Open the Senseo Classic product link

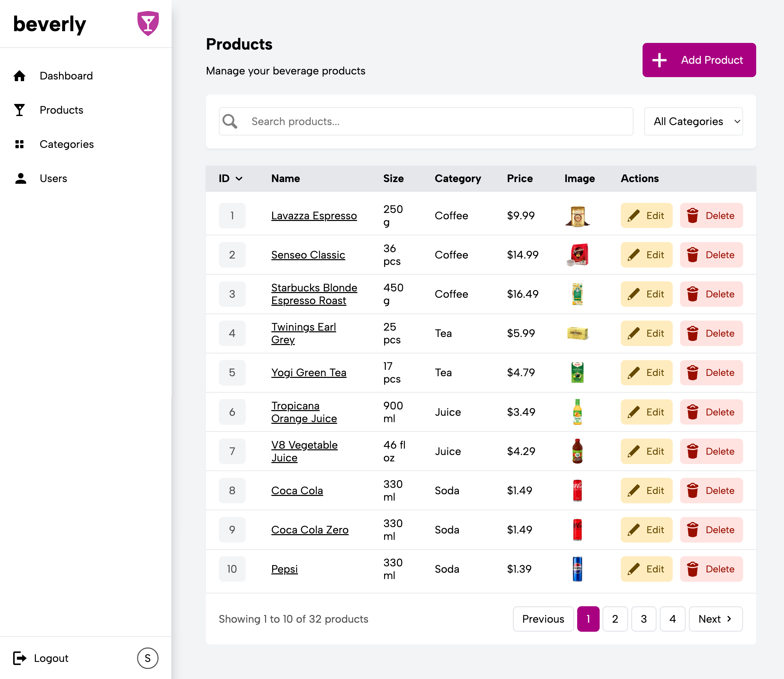tap(308, 255)
